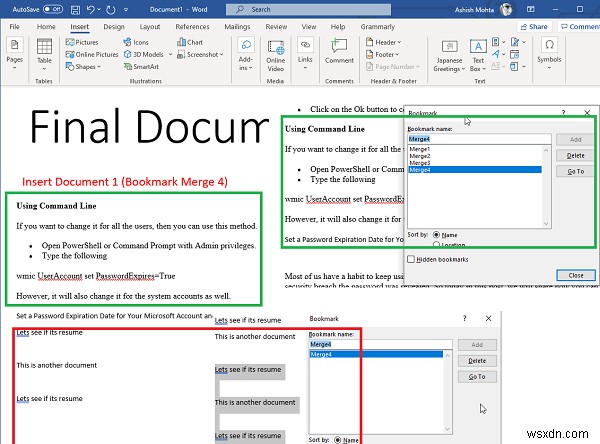
Task: Open the Screenshot dropdown menu
Action: tap(200, 54)
